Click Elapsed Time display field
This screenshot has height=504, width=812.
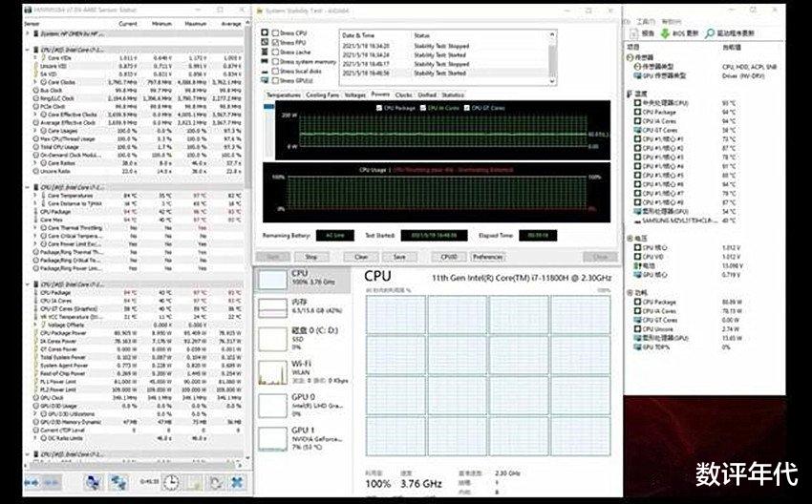[x=538, y=236]
